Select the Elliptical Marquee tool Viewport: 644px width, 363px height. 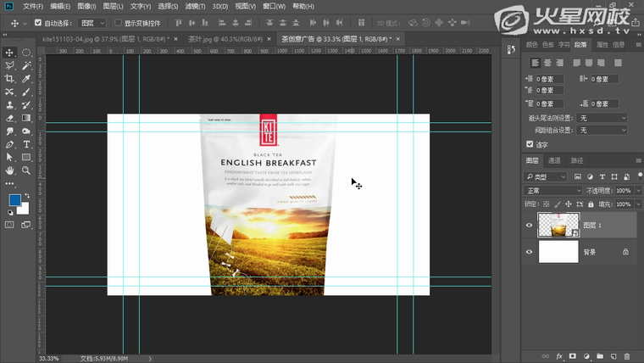click(x=26, y=53)
